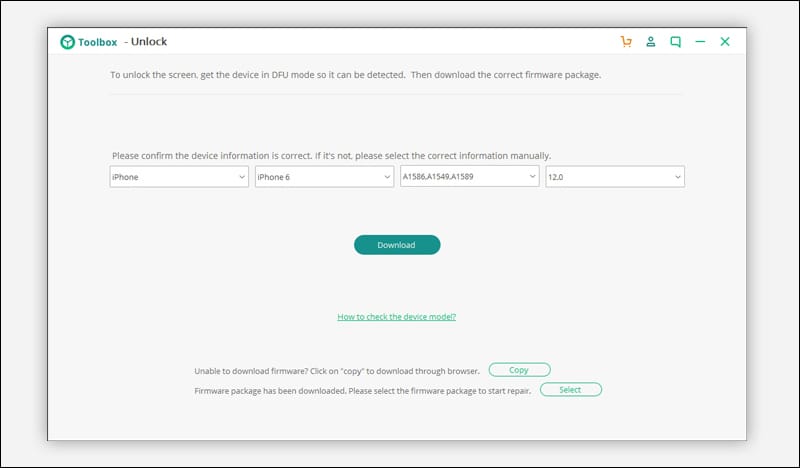
Task: Open the shopping cart icon
Action: [x=626, y=42]
